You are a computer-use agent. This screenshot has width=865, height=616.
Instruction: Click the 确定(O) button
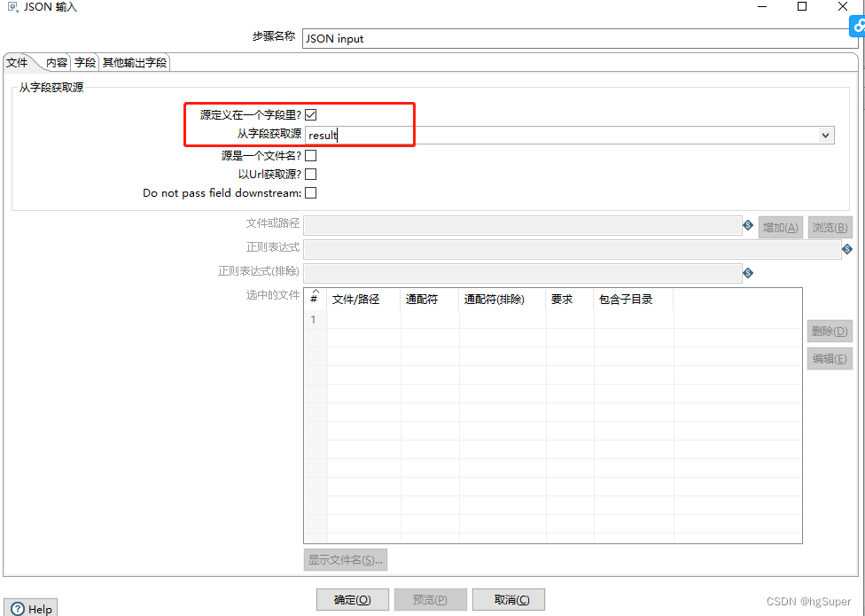(352, 599)
